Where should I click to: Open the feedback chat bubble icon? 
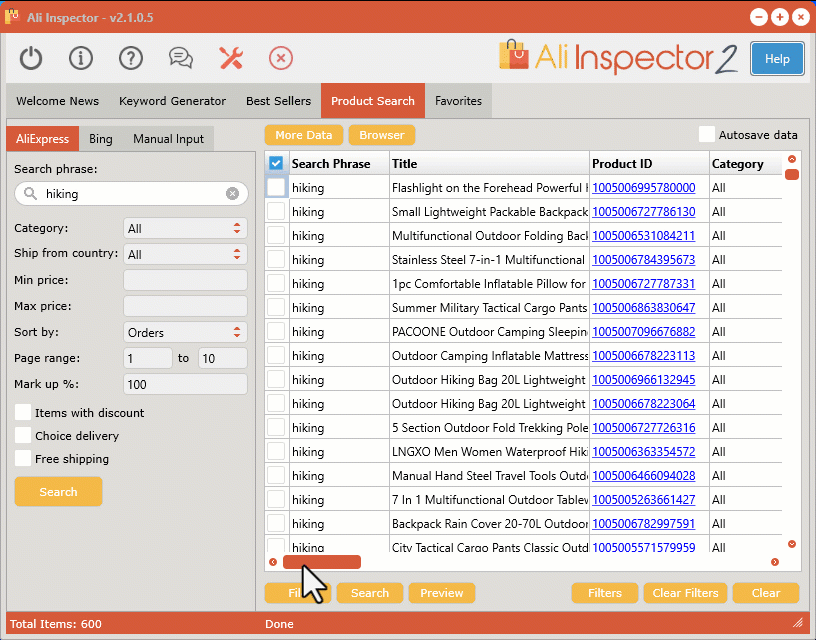point(180,58)
